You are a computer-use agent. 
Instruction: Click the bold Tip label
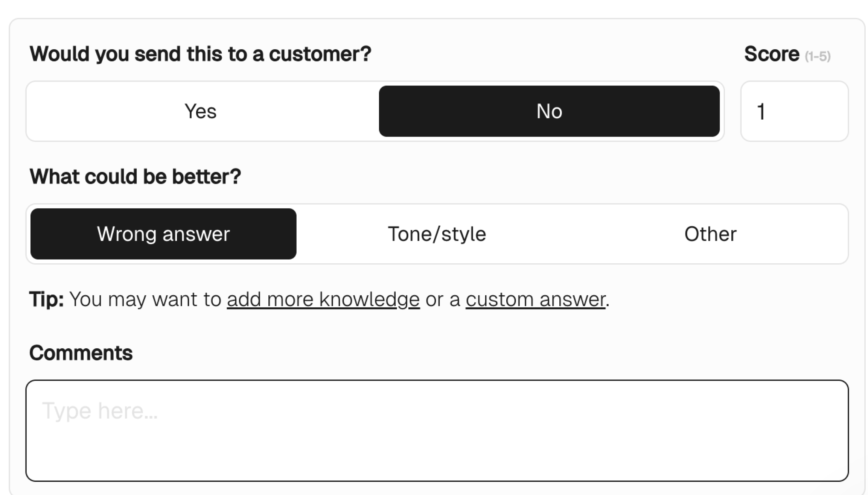coord(46,299)
